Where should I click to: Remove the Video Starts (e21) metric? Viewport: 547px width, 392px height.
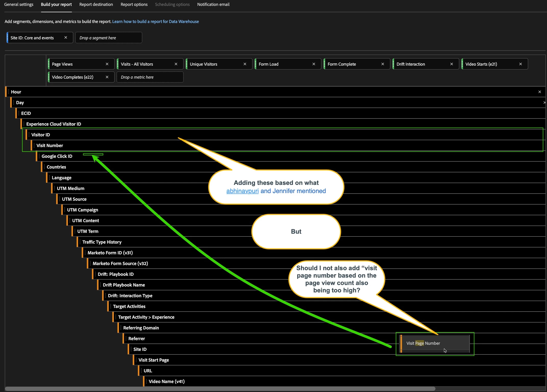coord(520,64)
